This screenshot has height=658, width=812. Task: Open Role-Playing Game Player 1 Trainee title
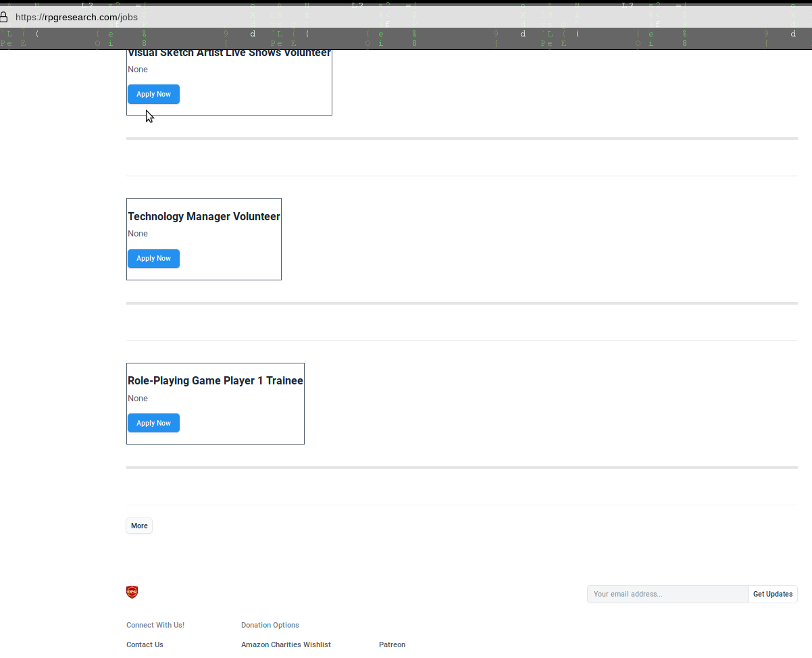tap(215, 381)
